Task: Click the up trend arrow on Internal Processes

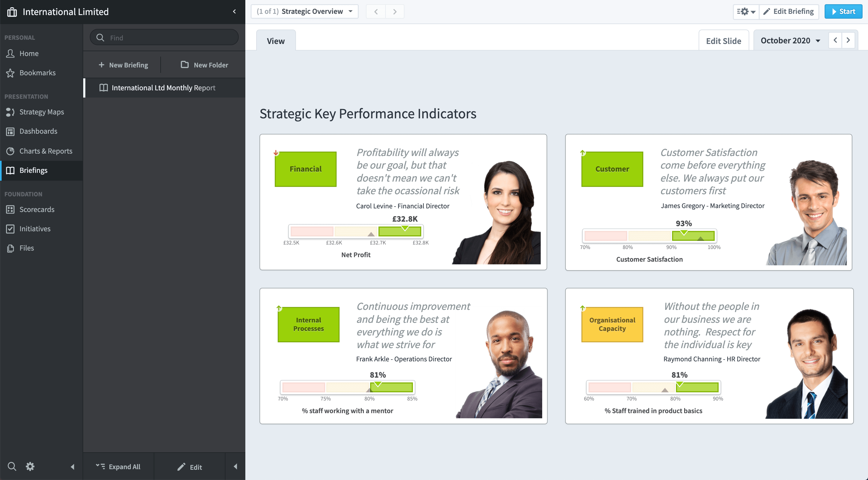Action: coord(279,308)
